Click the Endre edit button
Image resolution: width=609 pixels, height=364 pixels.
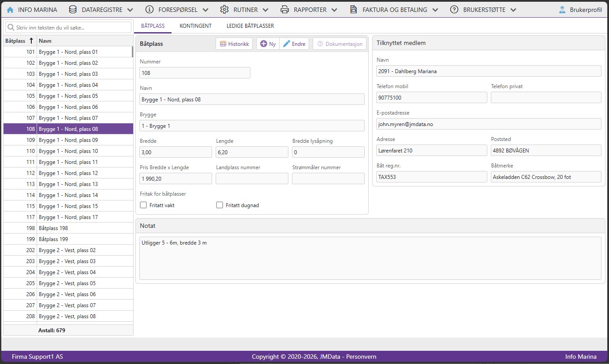(294, 44)
